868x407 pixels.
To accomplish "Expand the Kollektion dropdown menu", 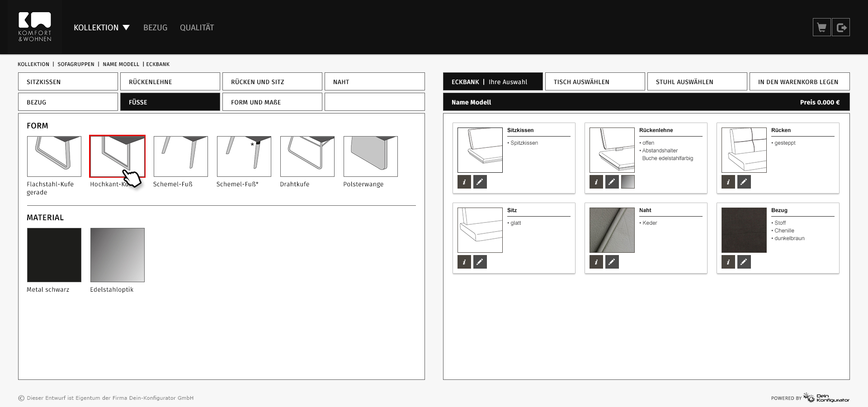I will (102, 28).
